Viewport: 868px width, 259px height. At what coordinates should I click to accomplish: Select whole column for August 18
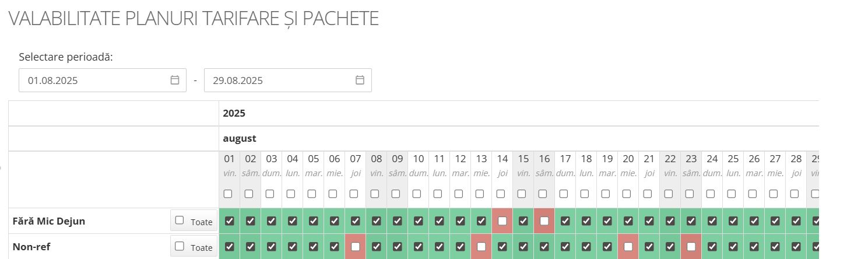point(585,194)
